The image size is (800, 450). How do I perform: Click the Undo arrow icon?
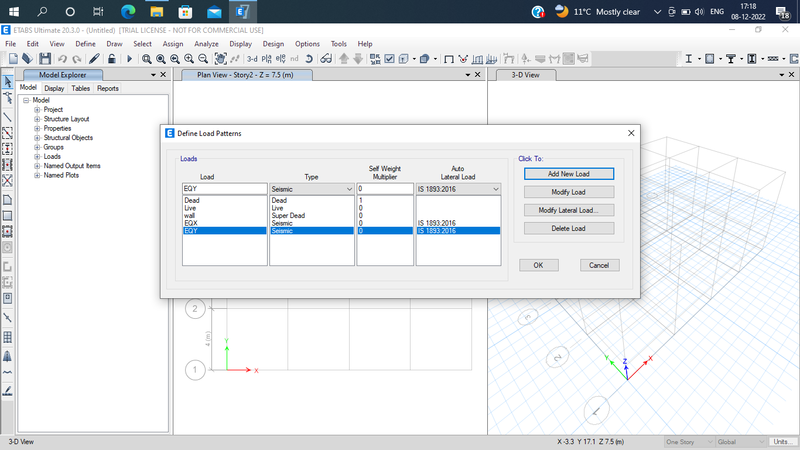[x=62, y=59]
